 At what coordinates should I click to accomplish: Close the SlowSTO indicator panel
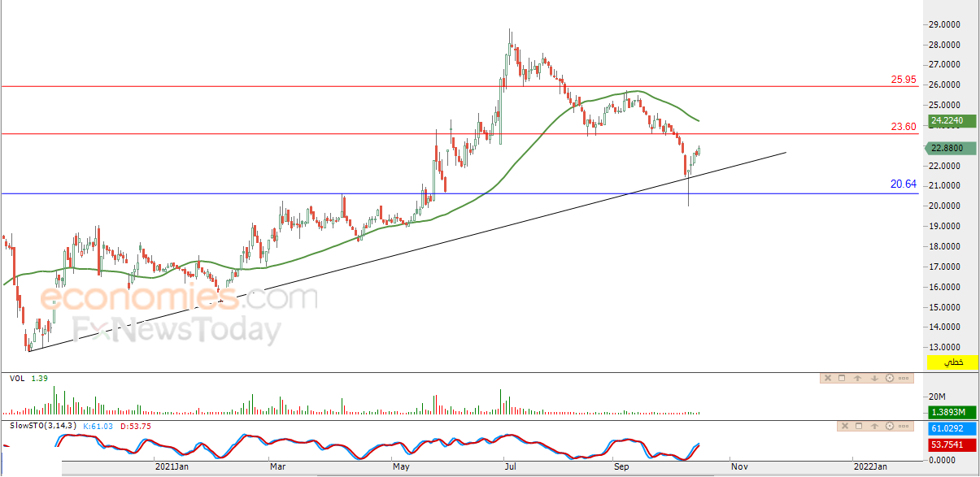pyautogui.click(x=845, y=426)
